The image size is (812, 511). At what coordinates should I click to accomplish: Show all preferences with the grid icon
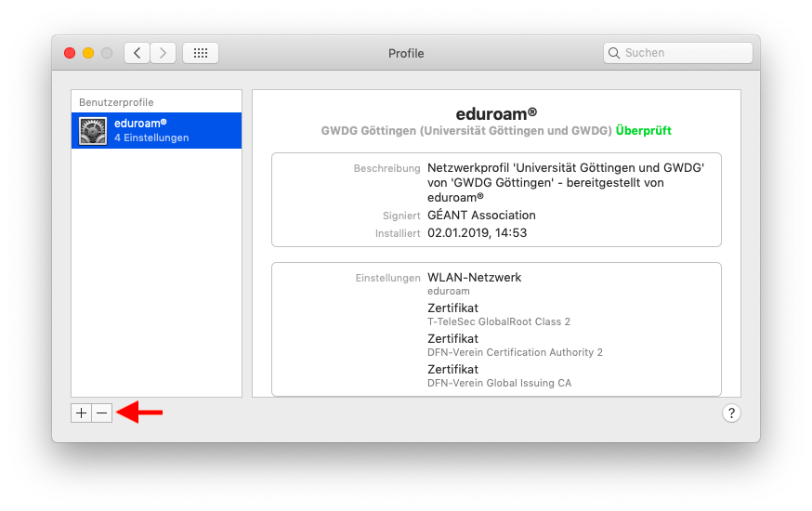tap(201, 53)
